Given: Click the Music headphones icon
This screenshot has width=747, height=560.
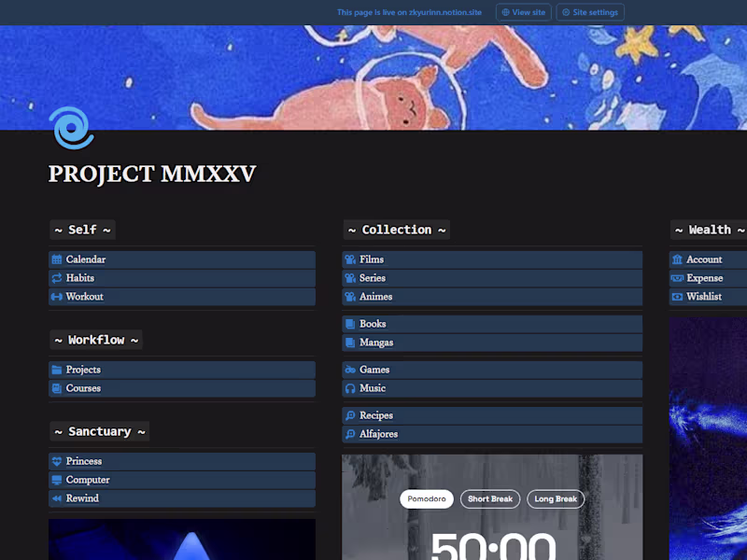Looking at the screenshot, I should 350,388.
